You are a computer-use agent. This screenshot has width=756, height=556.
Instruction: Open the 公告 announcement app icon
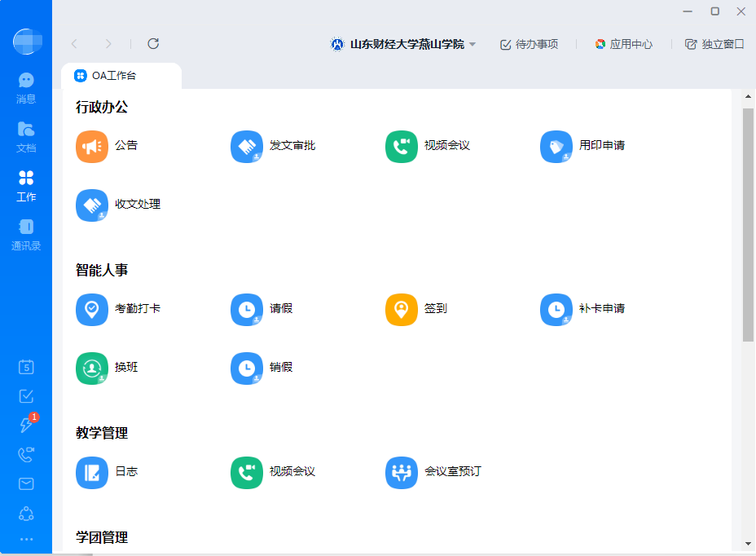(x=92, y=147)
